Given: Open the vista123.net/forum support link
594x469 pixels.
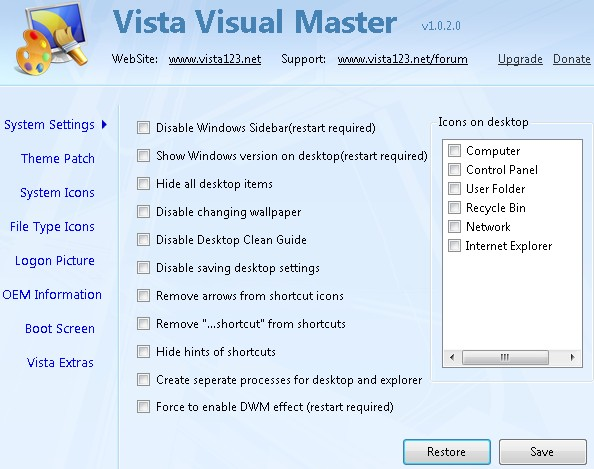Looking at the screenshot, I should tap(402, 59).
